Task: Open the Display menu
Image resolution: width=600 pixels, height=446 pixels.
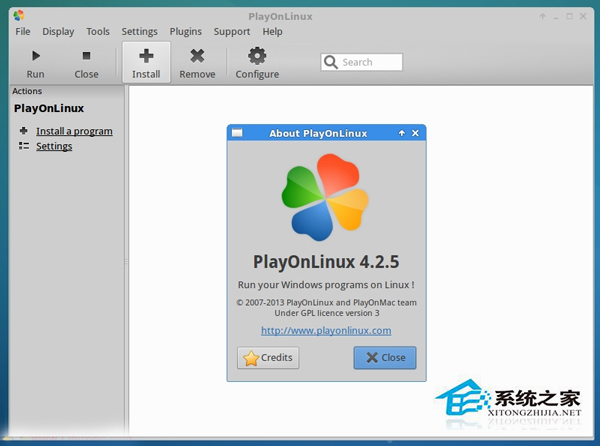Action: (x=58, y=31)
